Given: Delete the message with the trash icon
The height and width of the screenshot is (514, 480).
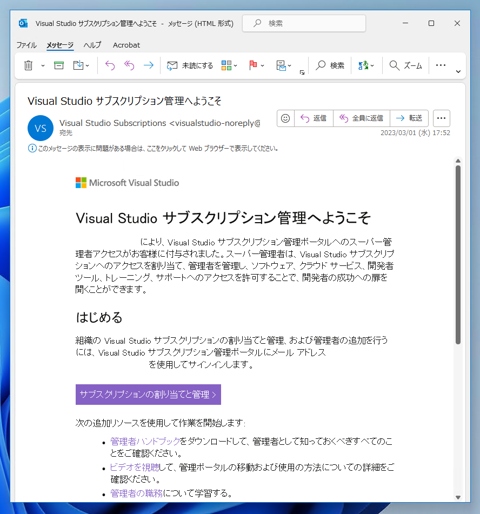Looking at the screenshot, I should [28, 65].
